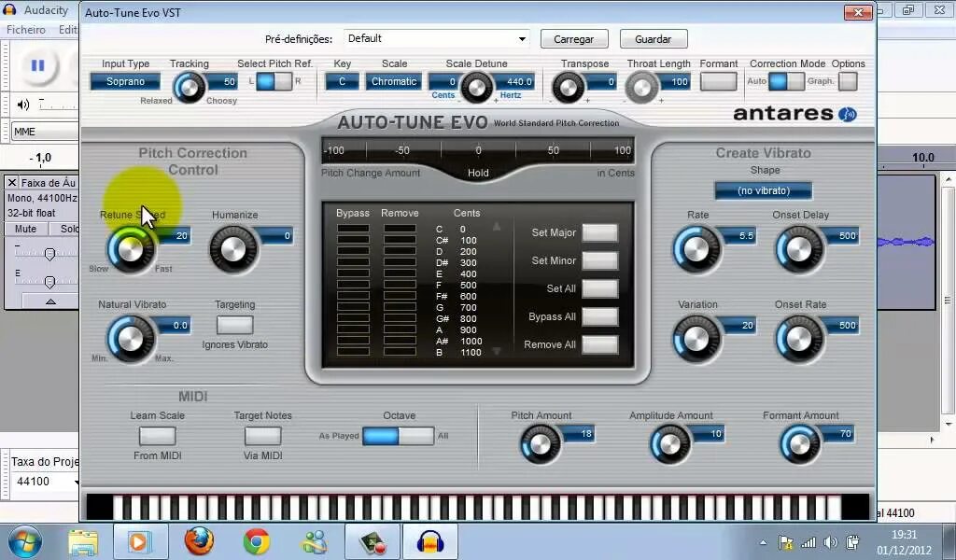This screenshot has height=560, width=956.
Task: Click the Onset Rate knob
Action: [x=799, y=340]
